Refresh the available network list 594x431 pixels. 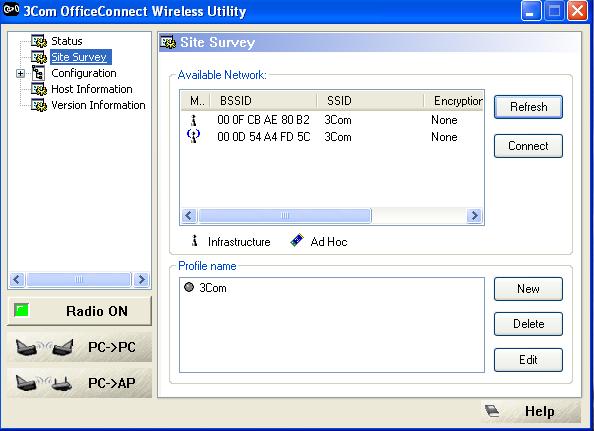[x=528, y=107]
